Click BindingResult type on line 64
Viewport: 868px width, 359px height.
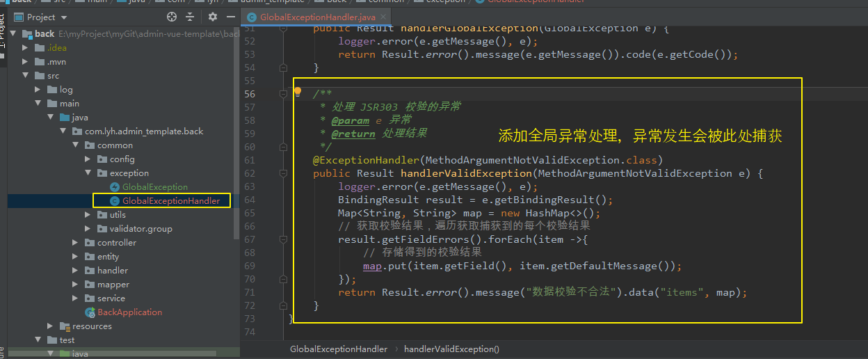(379, 200)
